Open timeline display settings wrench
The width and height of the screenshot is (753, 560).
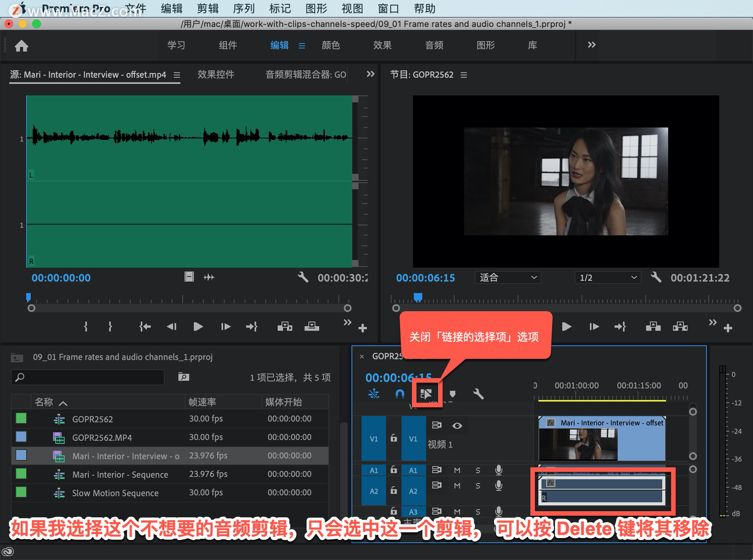[478, 394]
